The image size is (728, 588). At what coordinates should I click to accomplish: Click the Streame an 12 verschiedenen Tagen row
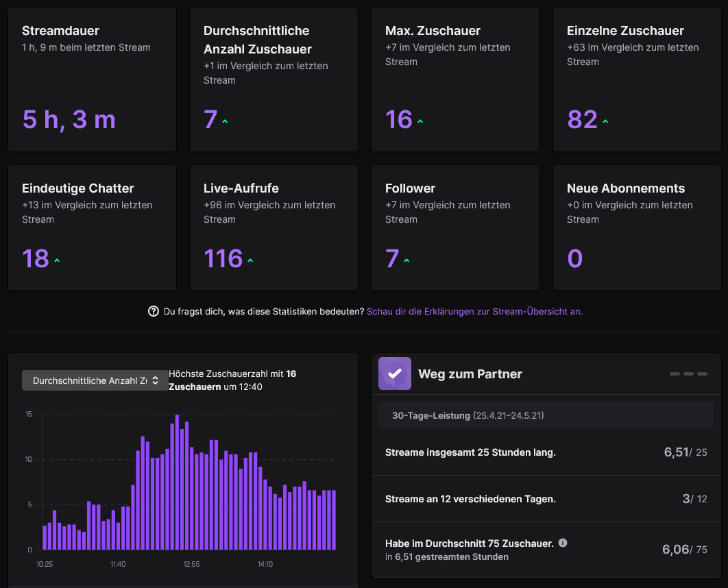point(546,499)
